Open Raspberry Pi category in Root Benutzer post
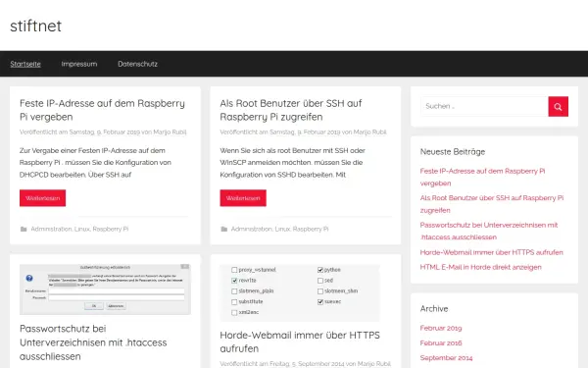The width and height of the screenshot is (588, 368). [311, 229]
